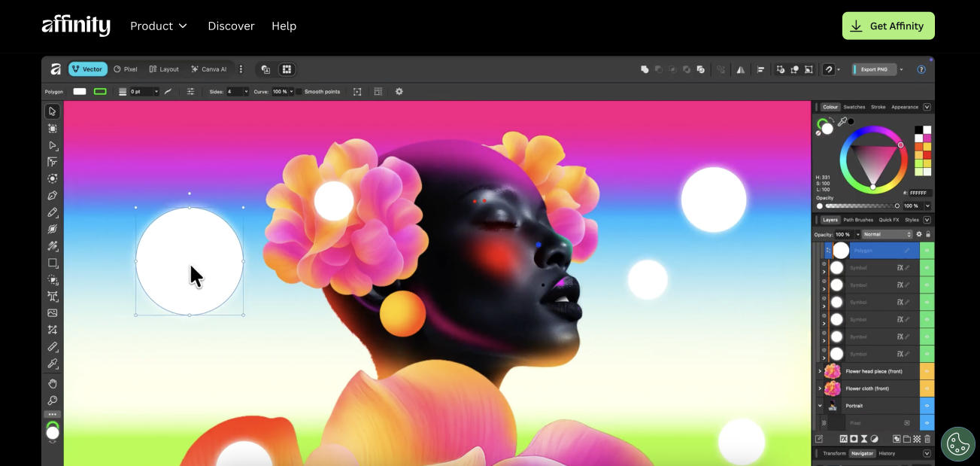Viewport: 980px width, 466px height.
Task: Open the Help question mark icon
Action: coord(921,69)
